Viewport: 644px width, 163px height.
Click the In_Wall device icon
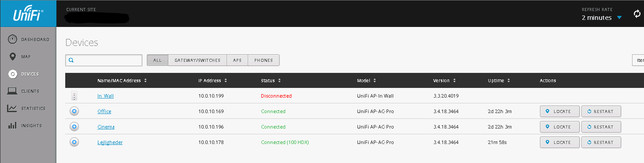[x=74, y=96]
